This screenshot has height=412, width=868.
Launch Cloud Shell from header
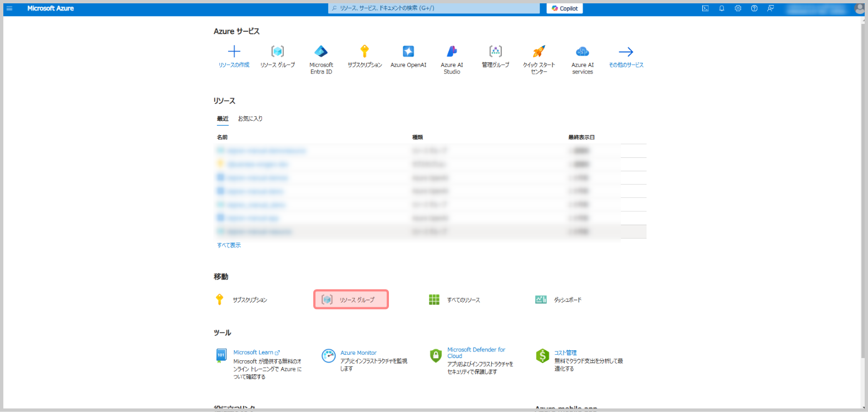click(x=705, y=8)
